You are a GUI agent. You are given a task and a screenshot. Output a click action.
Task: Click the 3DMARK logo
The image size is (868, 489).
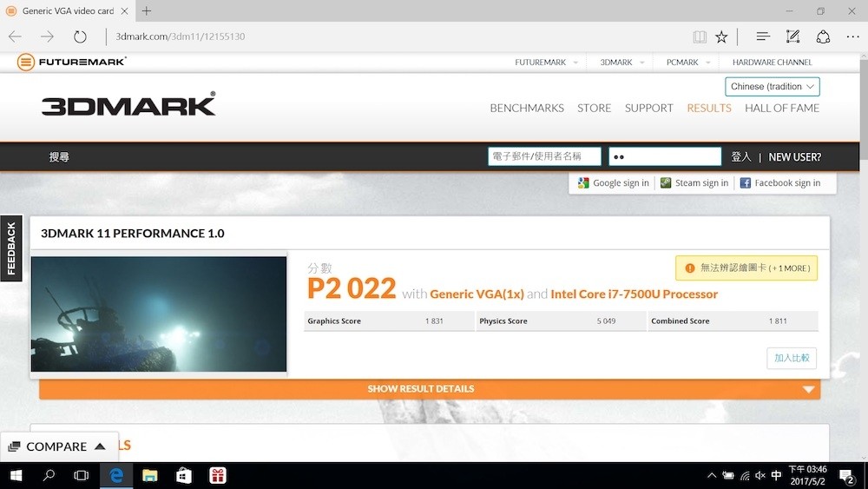tap(128, 104)
